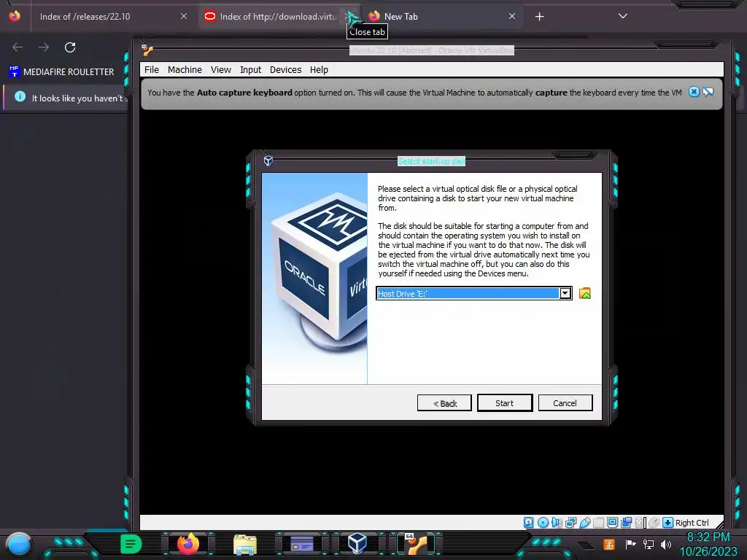747x560 pixels.
Task: Click the mouse integration status icon
Action: pos(654,522)
